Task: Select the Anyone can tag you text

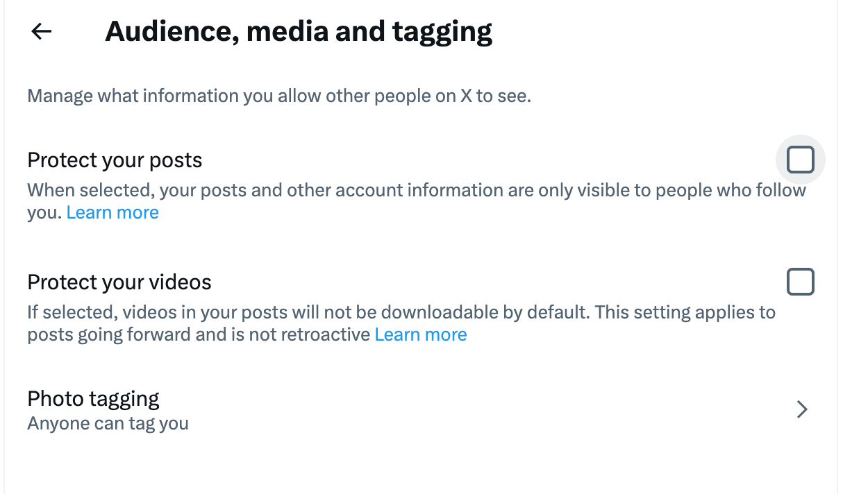Action: point(107,423)
